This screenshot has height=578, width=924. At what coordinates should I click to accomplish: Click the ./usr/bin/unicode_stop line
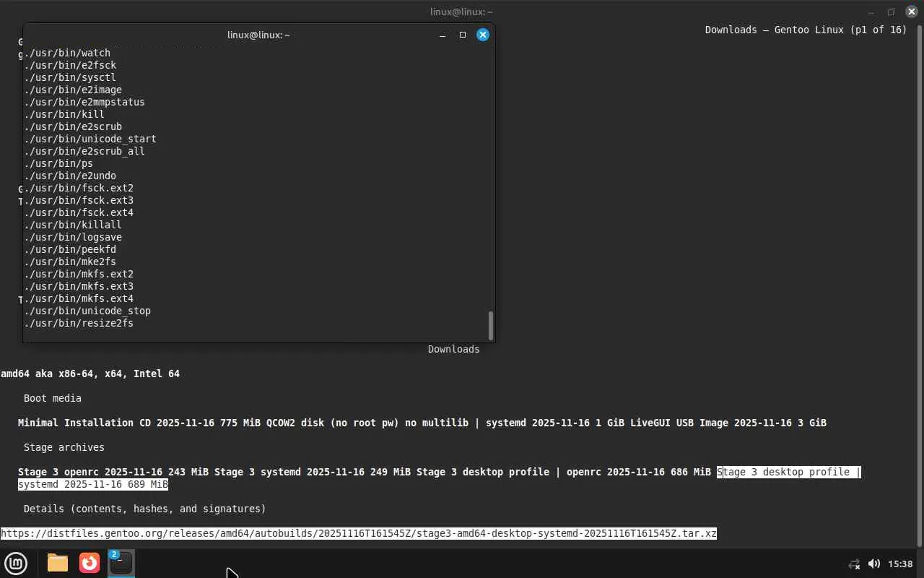point(87,311)
